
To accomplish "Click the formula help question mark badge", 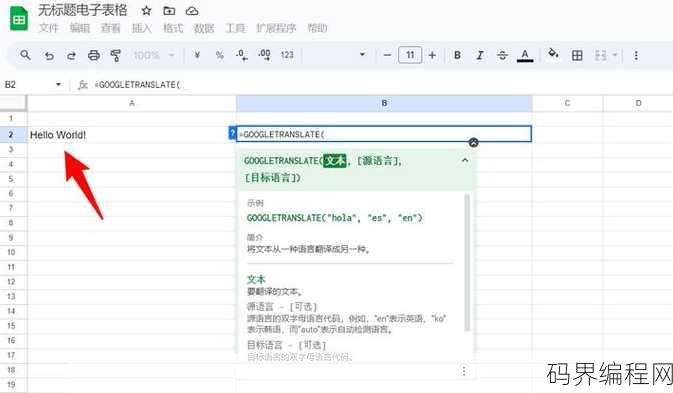I will click(232, 133).
